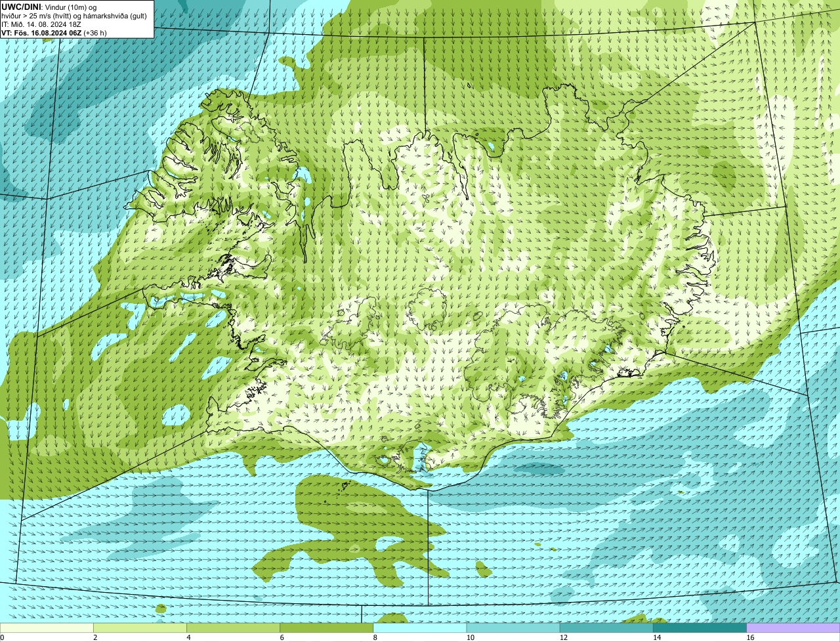Click the '12' label on the legend scale
Viewport: 840px width, 642px height.
563,637
